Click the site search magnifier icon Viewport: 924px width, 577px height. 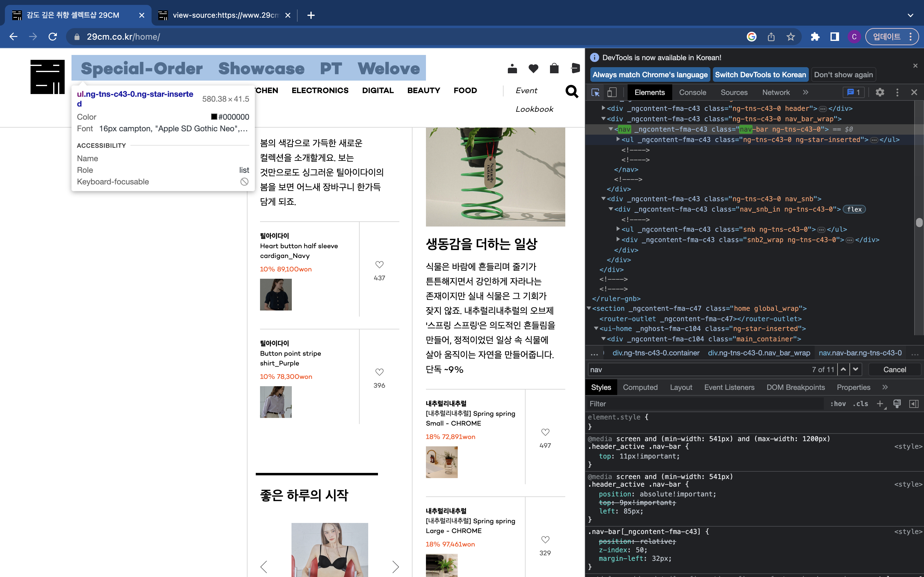(572, 91)
